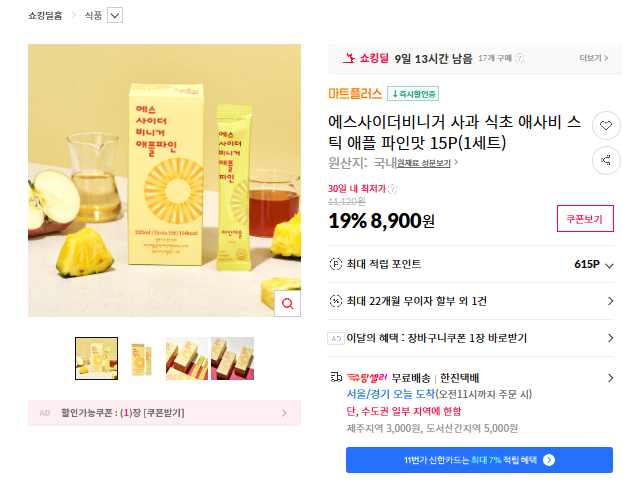Click the arrow icon in blue 신한카드 banner

[549, 460]
